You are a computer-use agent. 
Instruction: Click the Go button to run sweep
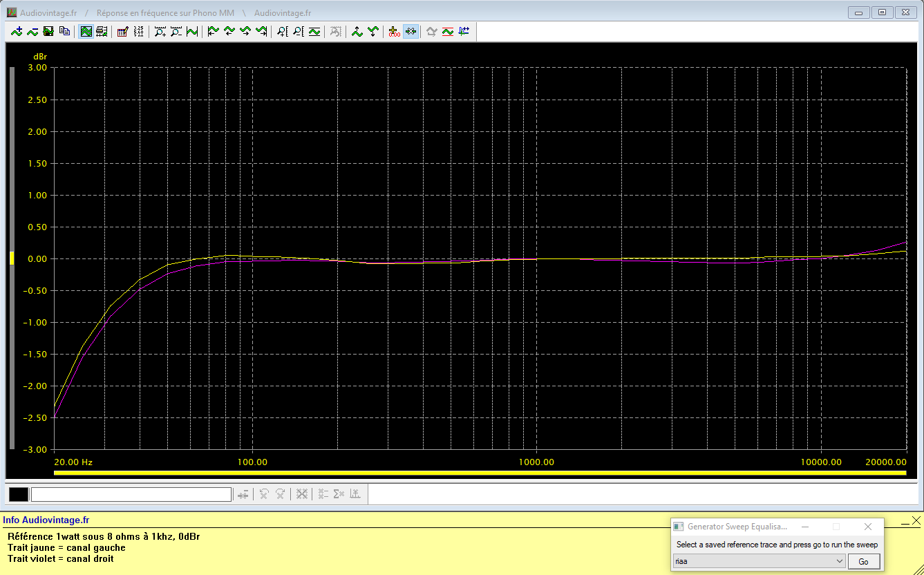864,561
